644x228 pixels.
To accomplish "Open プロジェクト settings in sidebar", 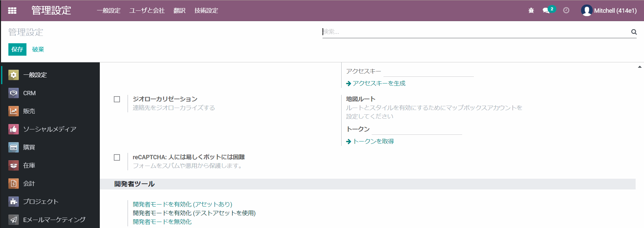I will click(51, 202).
